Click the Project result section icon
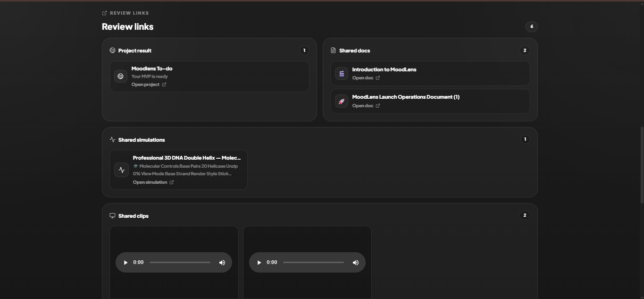Viewport: 644px width, 299px height. point(112,51)
